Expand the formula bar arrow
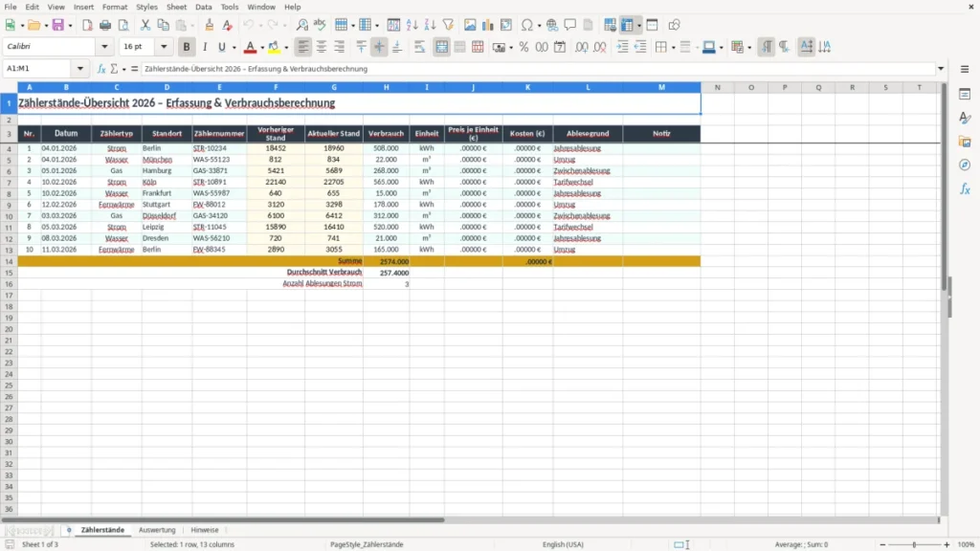The image size is (980, 551). click(941, 69)
